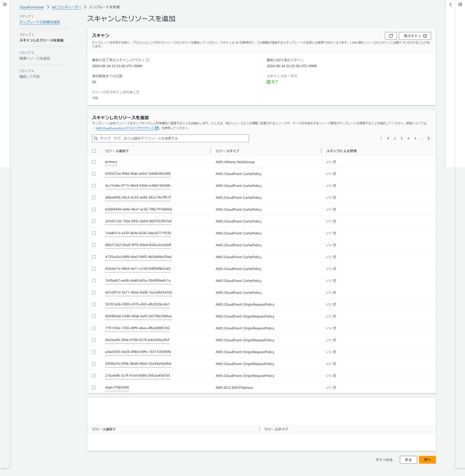Viewport: 465px width, 476px height.
Task: Click identifier 216adef6-5c7f-47e4-b989-5492eafa07d3
Action: [x=138, y=376]
